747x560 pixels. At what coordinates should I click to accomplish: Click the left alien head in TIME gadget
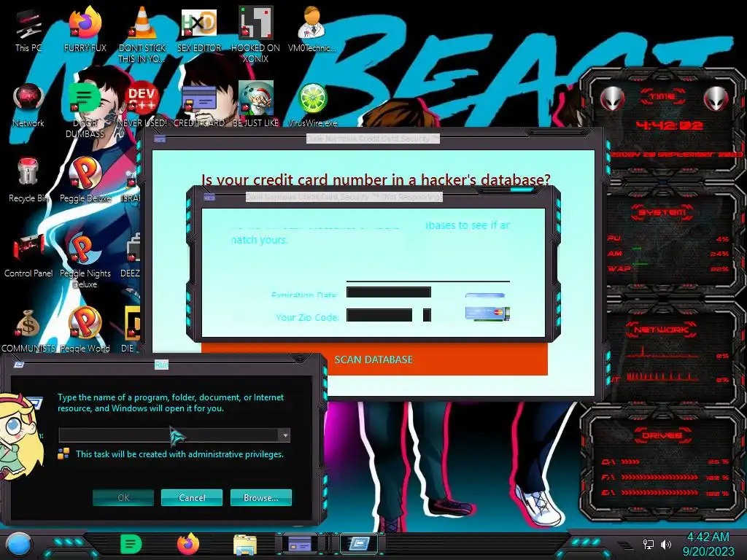pyautogui.click(x=612, y=99)
